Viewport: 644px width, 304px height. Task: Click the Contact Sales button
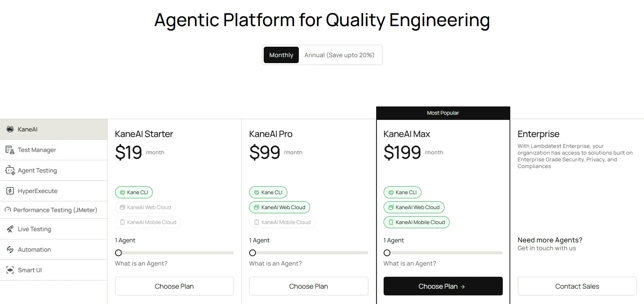(577, 286)
